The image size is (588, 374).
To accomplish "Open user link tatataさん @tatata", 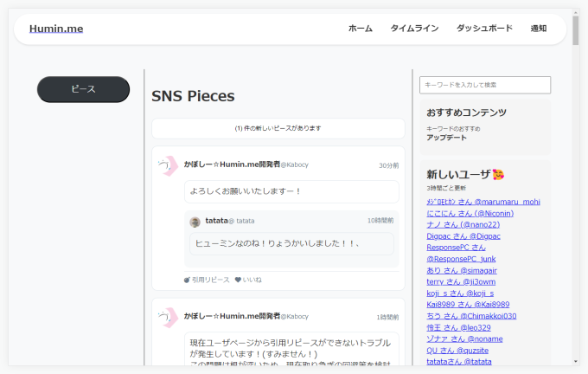I will [x=459, y=362].
